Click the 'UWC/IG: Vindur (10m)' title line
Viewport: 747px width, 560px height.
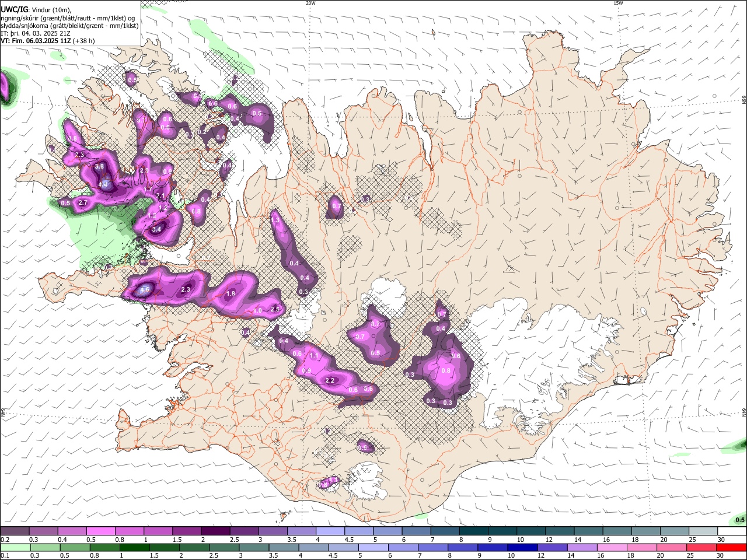[36, 9]
